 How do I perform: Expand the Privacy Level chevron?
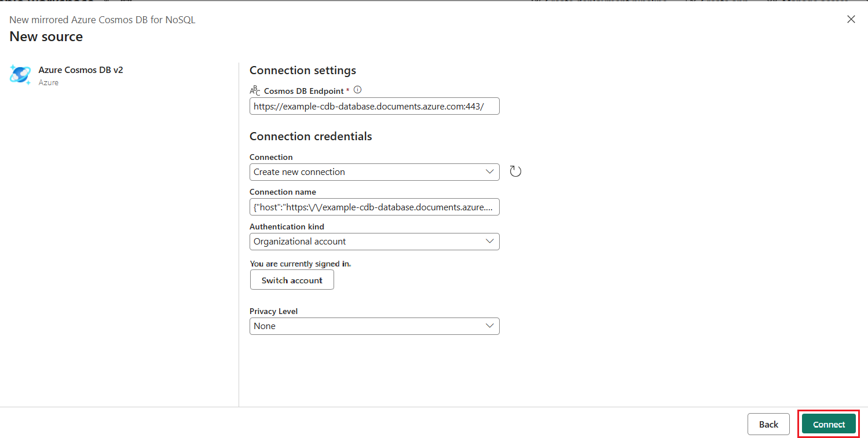489,326
